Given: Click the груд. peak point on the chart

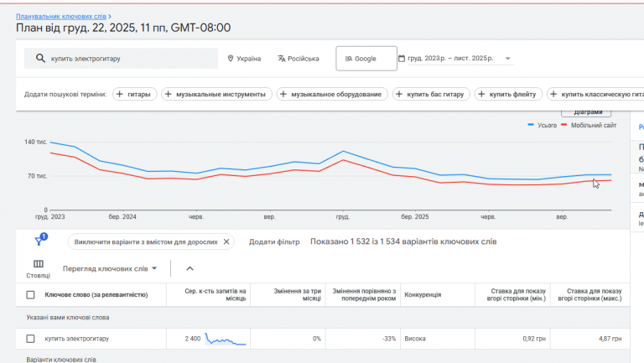Looking at the screenshot, I should 344,152.
